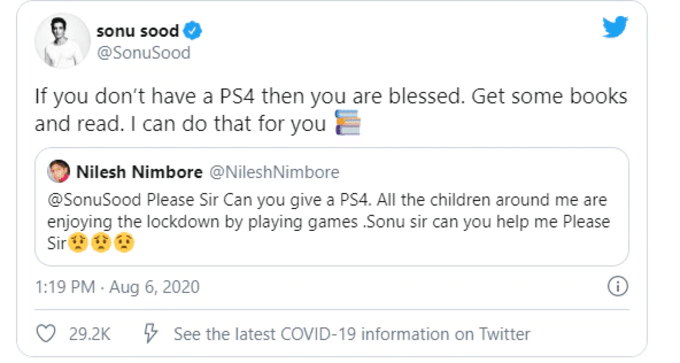Like the tweet with heart icon
The height and width of the screenshot is (363, 680).
pos(46,334)
